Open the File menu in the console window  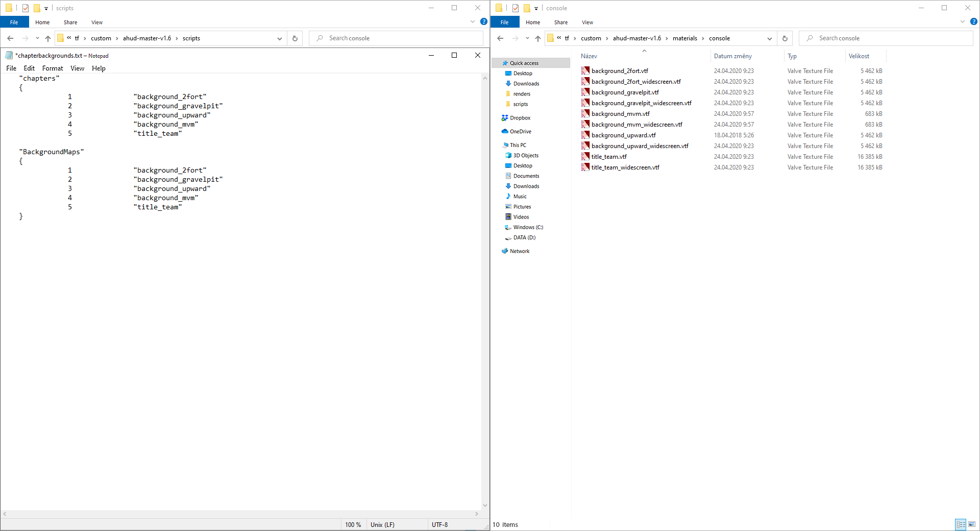(x=504, y=22)
